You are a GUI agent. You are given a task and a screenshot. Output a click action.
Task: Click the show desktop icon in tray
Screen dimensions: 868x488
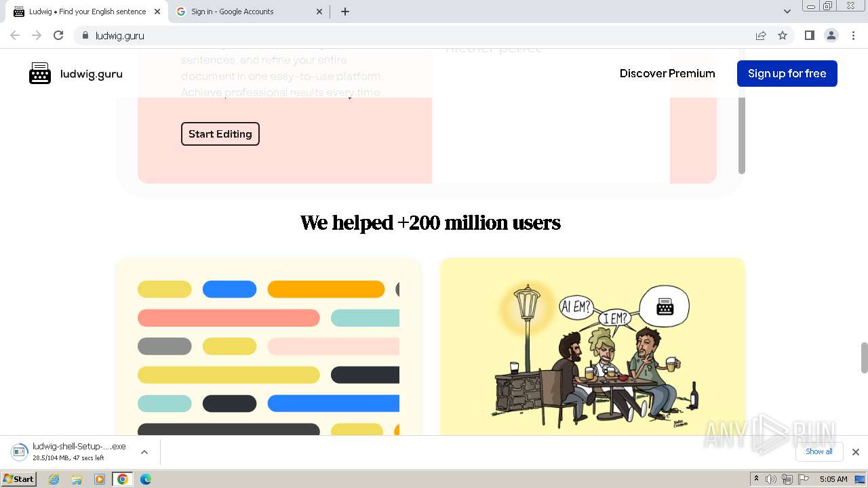click(x=861, y=479)
